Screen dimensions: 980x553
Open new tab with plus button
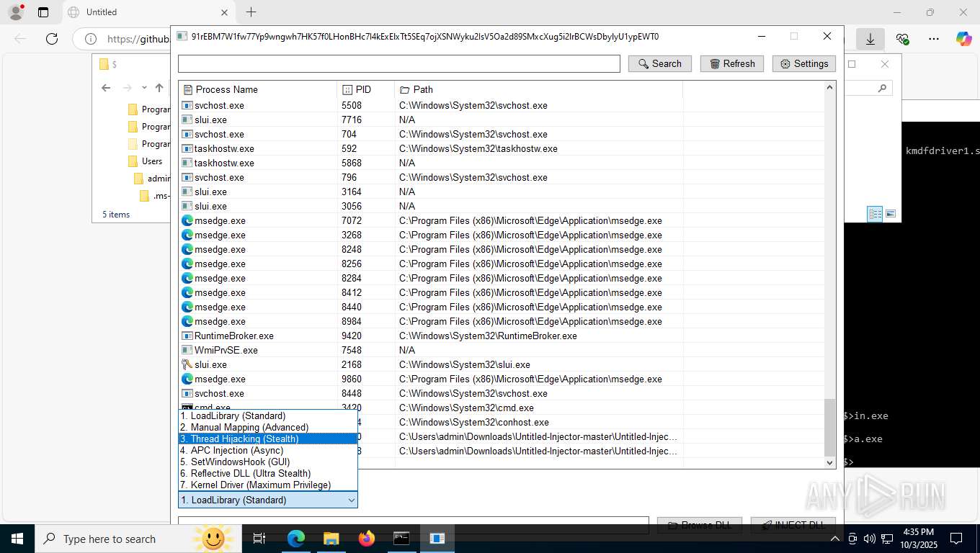[251, 12]
